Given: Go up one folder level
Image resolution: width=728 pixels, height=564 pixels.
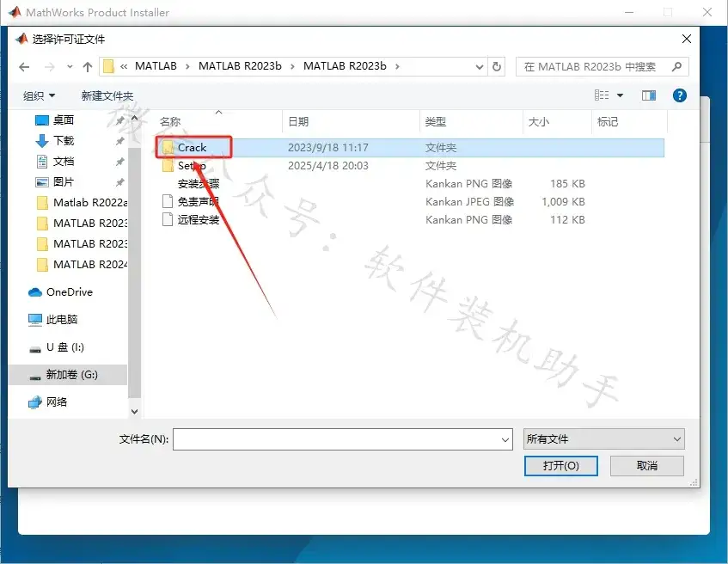Looking at the screenshot, I should [x=88, y=67].
